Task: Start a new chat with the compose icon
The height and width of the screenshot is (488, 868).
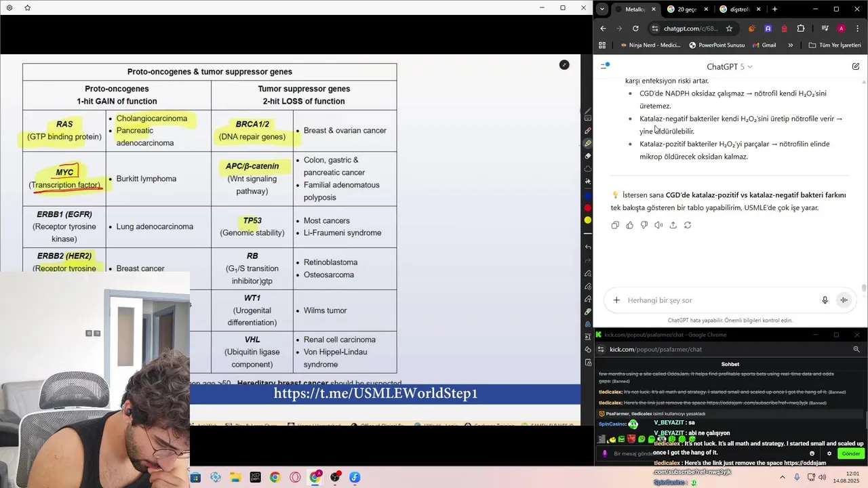Action: coord(856,66)
